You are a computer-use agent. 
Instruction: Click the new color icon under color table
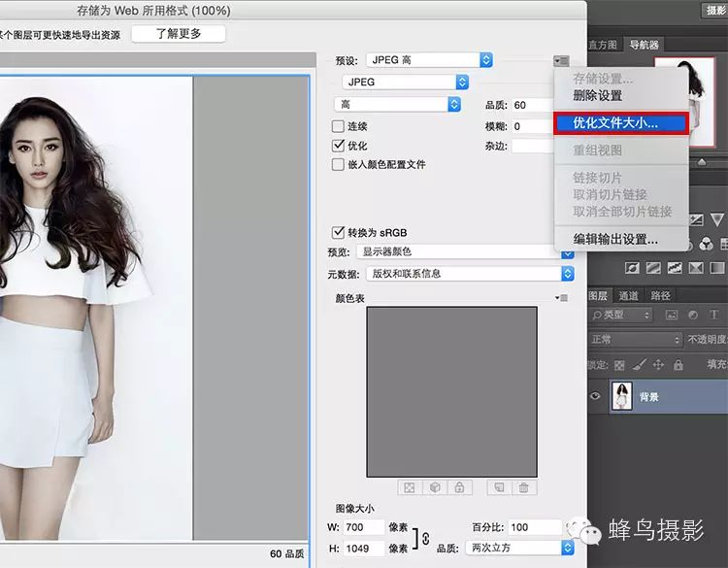tap(499, 487)
